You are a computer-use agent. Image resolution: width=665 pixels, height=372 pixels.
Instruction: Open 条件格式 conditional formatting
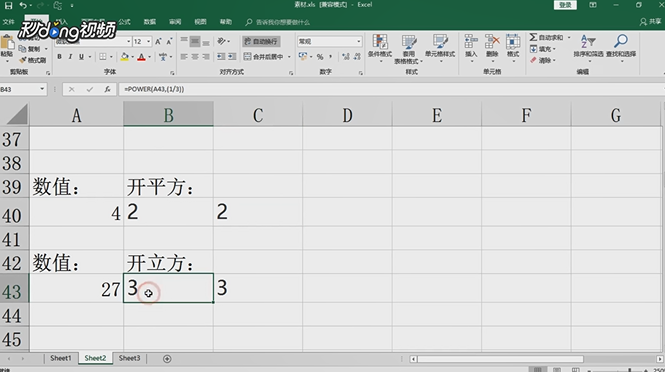pyautogui.click(x=380, y=48)
